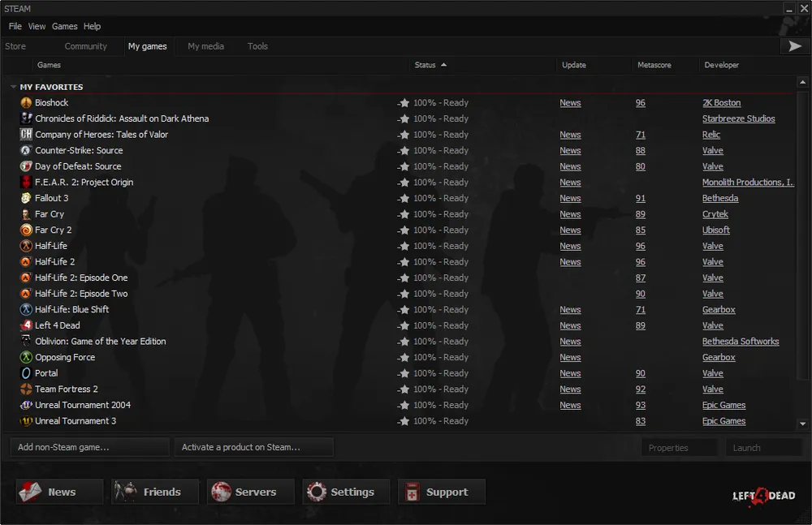
Task: Toggle favorite star for Half-Life 2
Action: pos(404,262)
